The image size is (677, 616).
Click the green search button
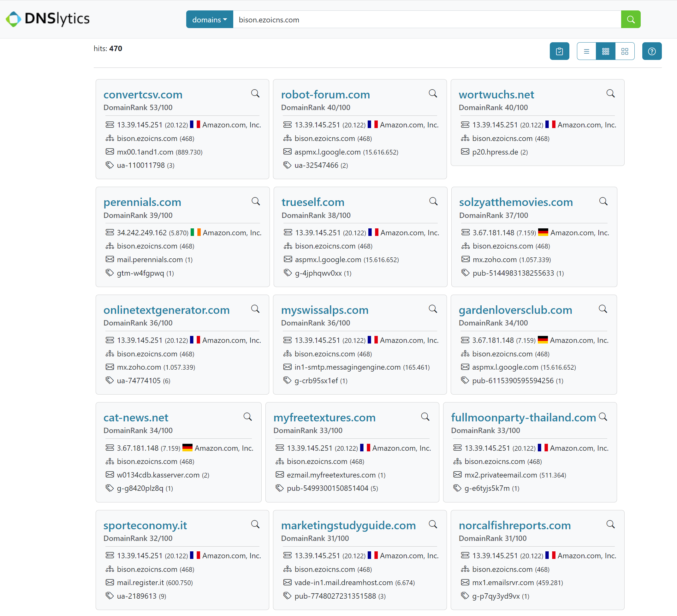pyautogui.click(x=631, y=20)
